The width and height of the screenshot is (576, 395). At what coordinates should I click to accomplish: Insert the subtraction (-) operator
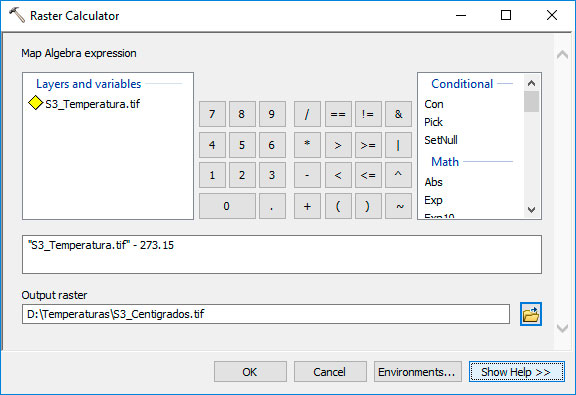tap(307, 175)
